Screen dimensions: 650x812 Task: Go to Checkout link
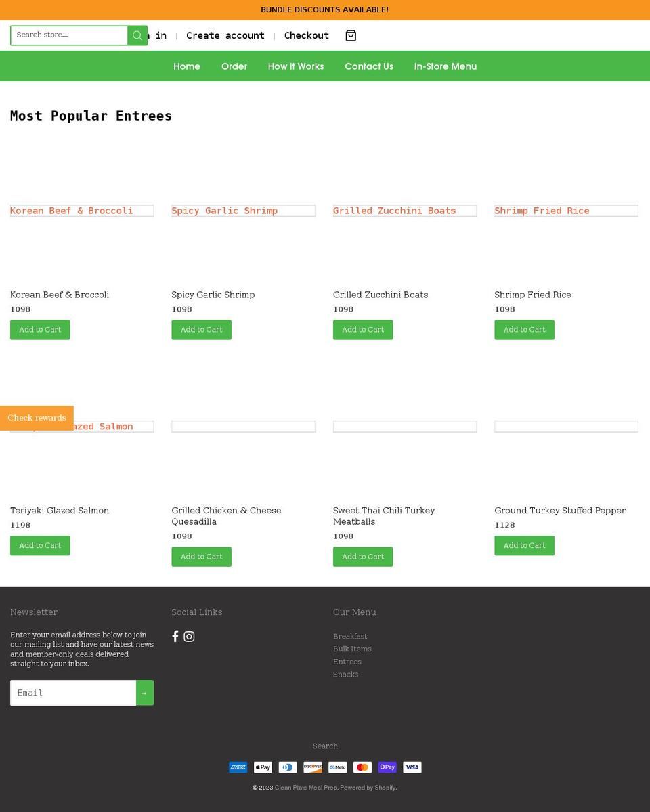(307, 35)
